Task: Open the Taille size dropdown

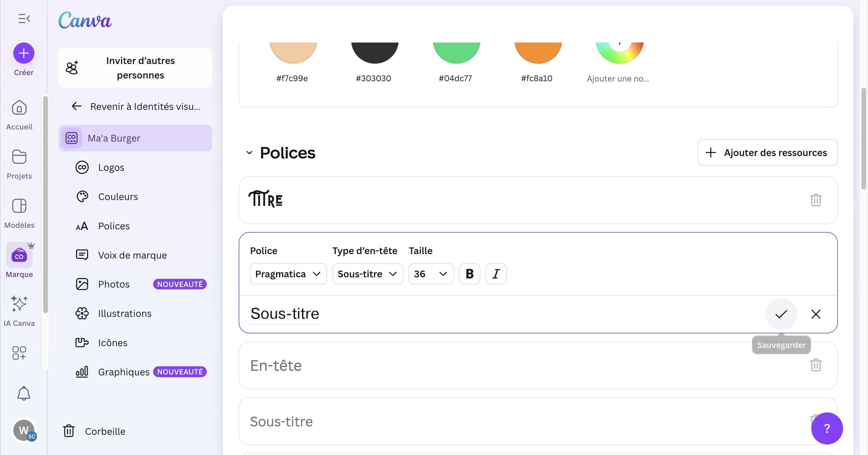Action: [431, 274]
